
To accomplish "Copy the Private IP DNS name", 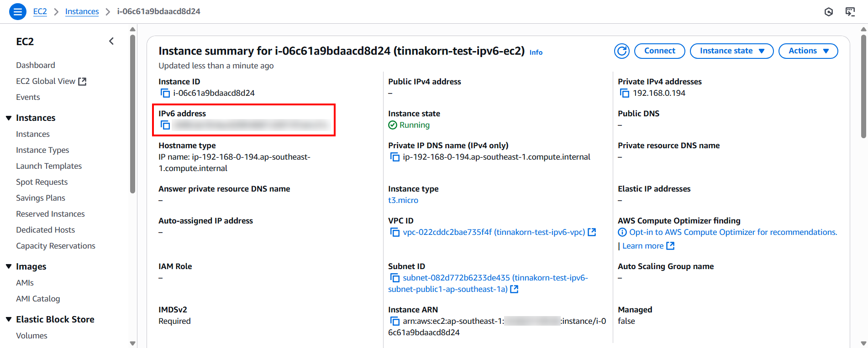I will click(395, 156).
